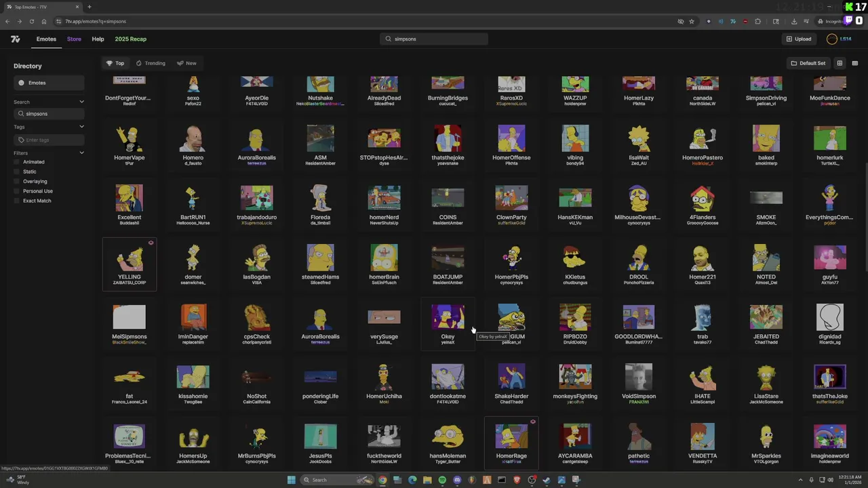Open the Store nav tab

coord(74,39)
